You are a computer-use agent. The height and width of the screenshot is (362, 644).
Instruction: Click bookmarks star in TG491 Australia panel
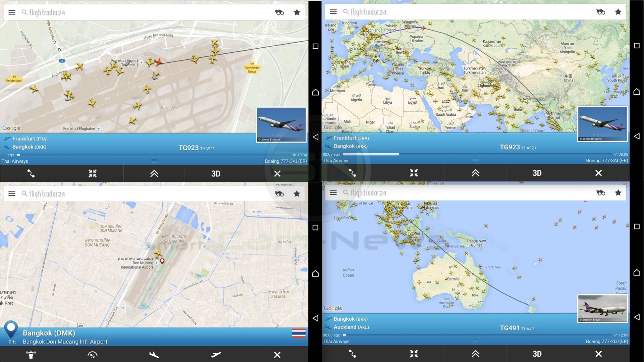coord(618,193)
